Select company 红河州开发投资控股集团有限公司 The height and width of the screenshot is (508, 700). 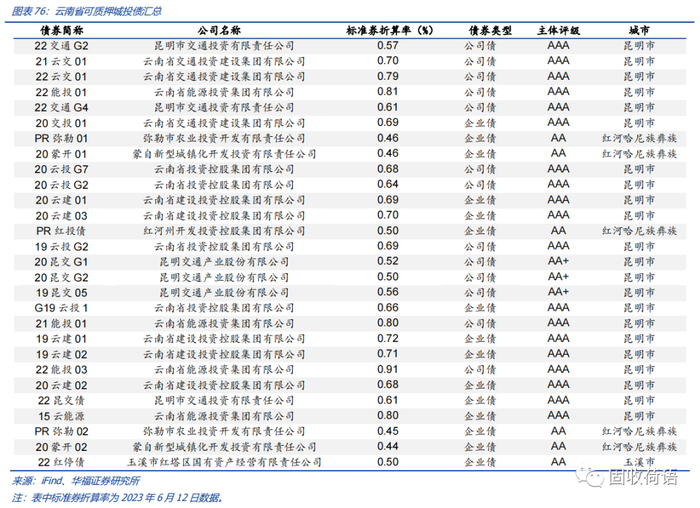[x=224, y=231]
